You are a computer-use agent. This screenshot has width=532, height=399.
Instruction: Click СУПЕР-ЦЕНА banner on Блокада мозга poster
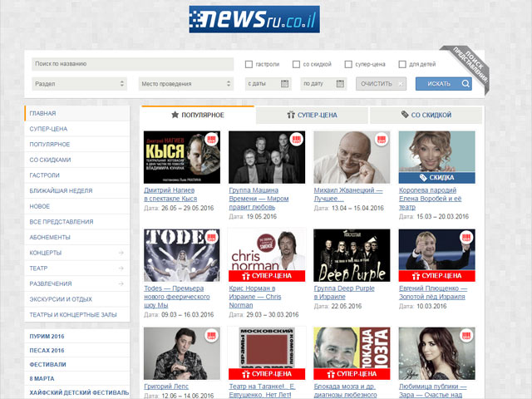pos(352,374)
